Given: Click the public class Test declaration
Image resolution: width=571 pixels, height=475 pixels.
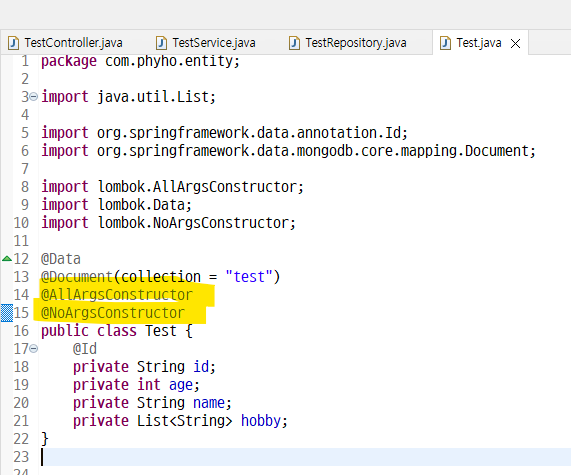Looking at the screenshot, I should 117,331.
